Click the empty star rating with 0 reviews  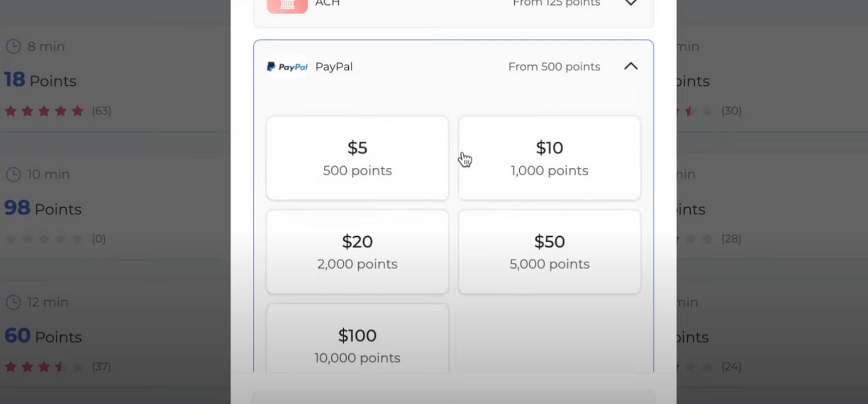tap(44, 239)
